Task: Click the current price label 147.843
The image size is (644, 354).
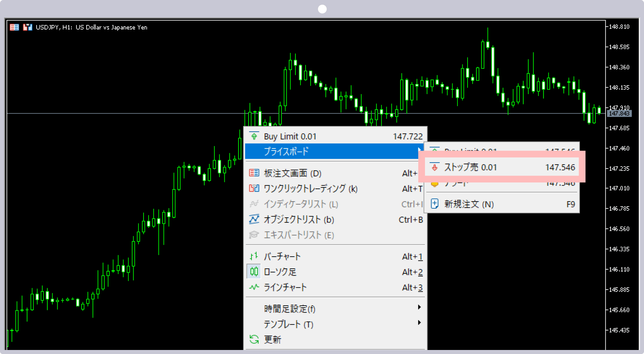Action: click(619, 114)
